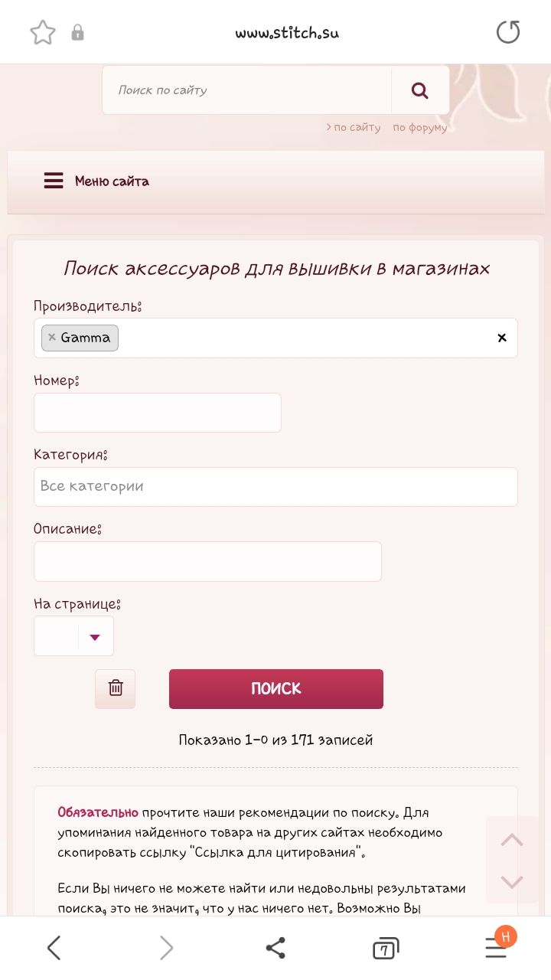This screenshot has width=551, height=980.
Task: Tap the padlock site security icon
Action: (x=77, y=33)
